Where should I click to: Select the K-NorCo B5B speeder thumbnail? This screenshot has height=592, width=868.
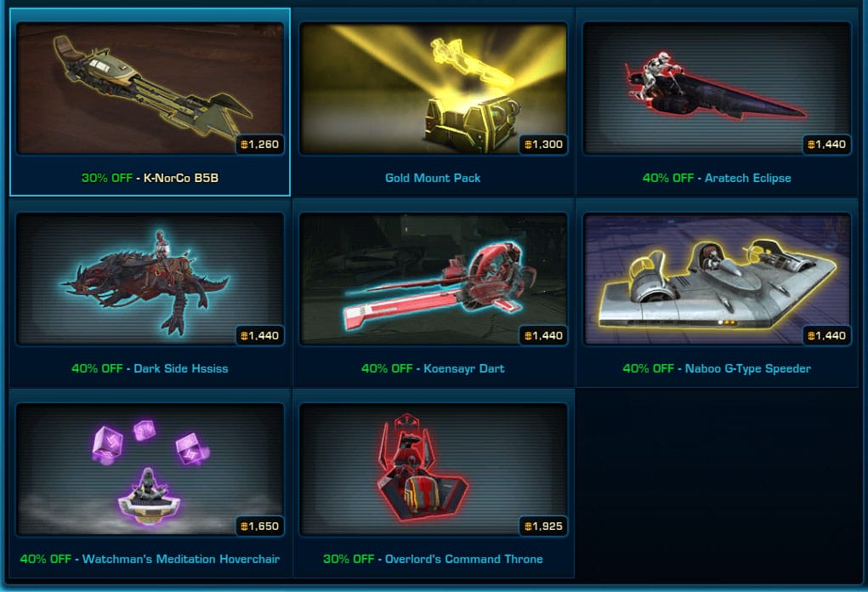coord(150,88)
